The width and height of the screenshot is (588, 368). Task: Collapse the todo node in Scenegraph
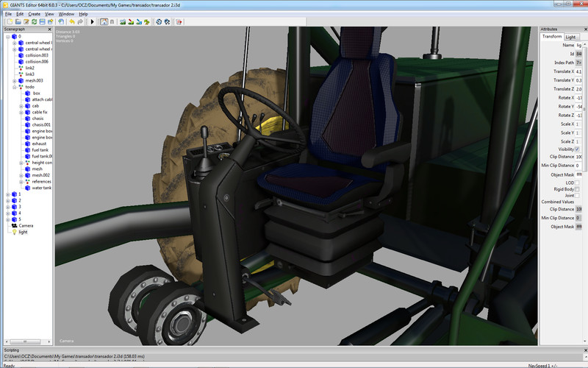click(14, 87)
